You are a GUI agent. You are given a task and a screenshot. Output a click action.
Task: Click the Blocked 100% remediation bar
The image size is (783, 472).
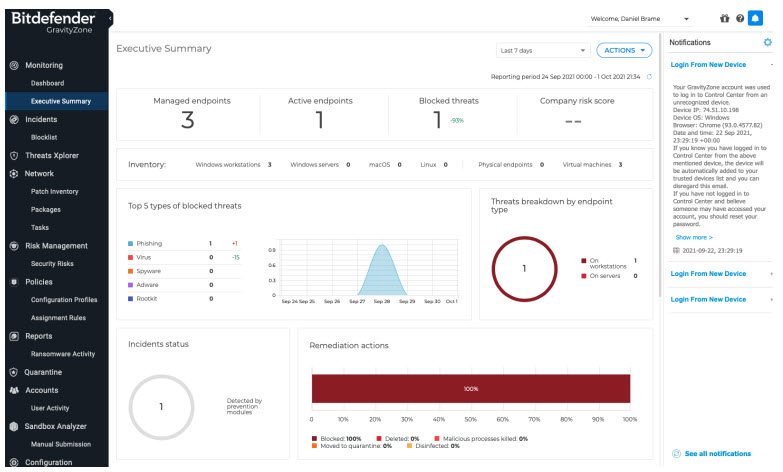(470, 388)
